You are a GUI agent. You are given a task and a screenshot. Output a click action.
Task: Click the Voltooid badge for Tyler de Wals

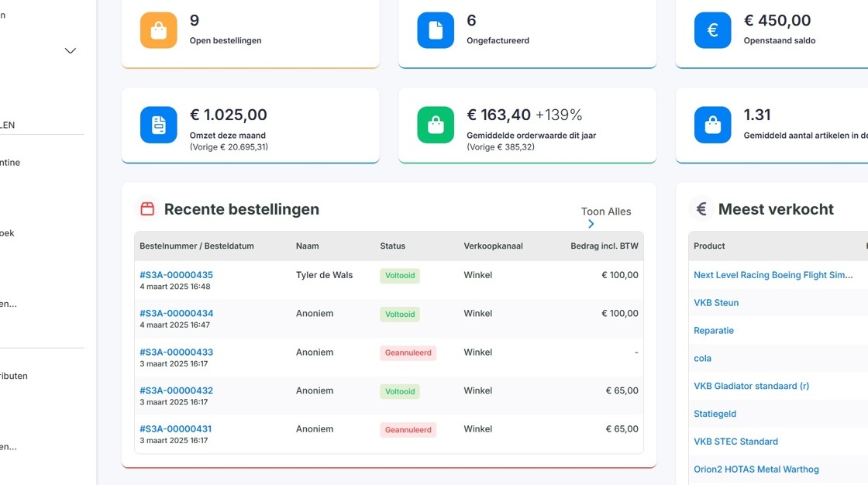[400, 276]
